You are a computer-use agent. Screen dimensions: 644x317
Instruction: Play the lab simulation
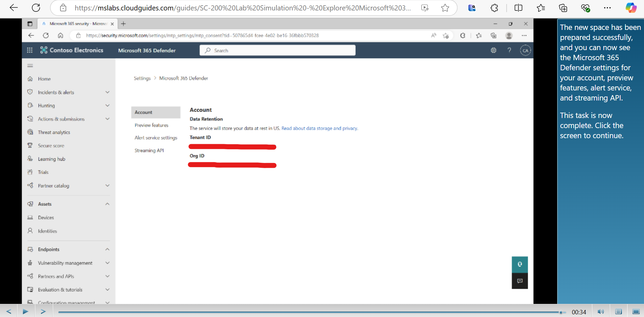pos(26,312)
